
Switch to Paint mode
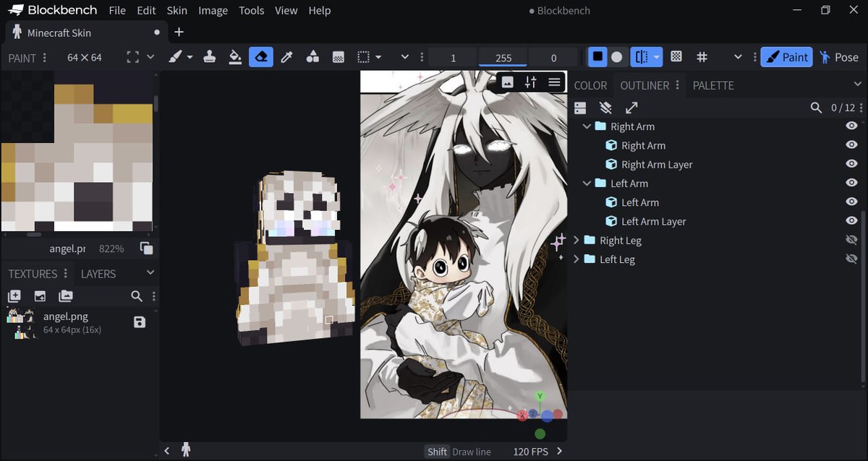coord(786,57)
